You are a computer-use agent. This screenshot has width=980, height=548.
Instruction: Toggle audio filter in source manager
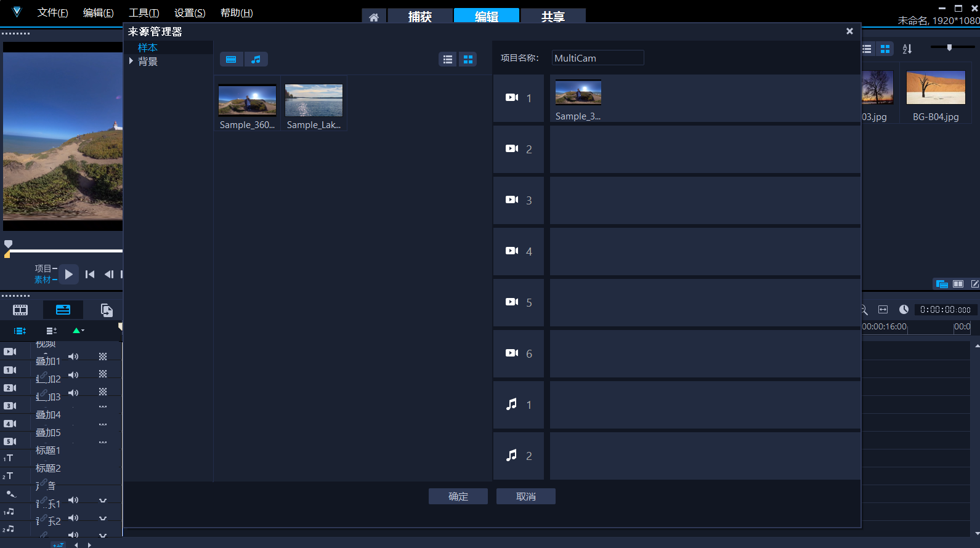tap(256, 59)
